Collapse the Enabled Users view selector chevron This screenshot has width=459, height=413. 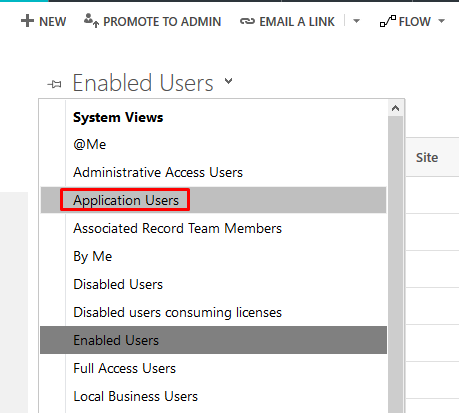pyautogui.click(x=228, y=81)
